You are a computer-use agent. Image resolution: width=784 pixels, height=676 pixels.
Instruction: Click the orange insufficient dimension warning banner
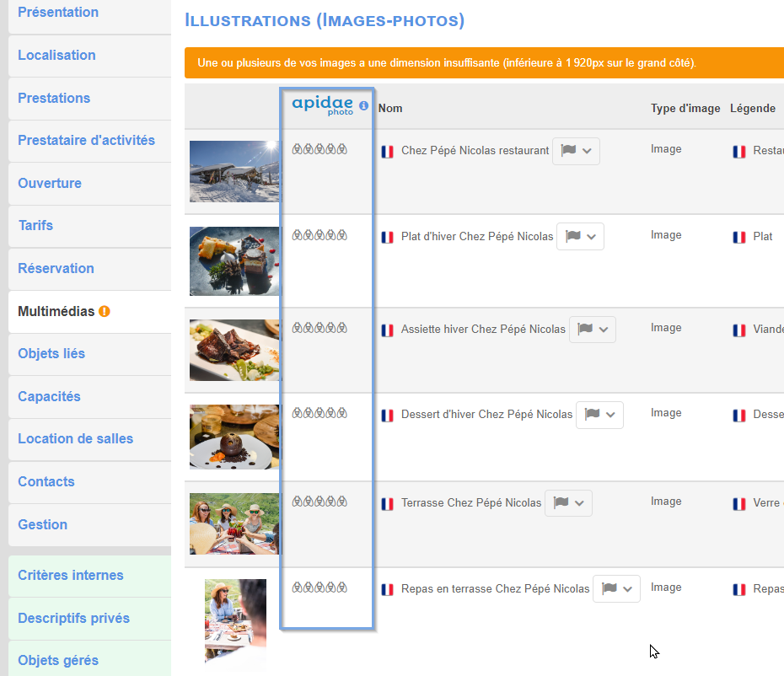(484, 63)
